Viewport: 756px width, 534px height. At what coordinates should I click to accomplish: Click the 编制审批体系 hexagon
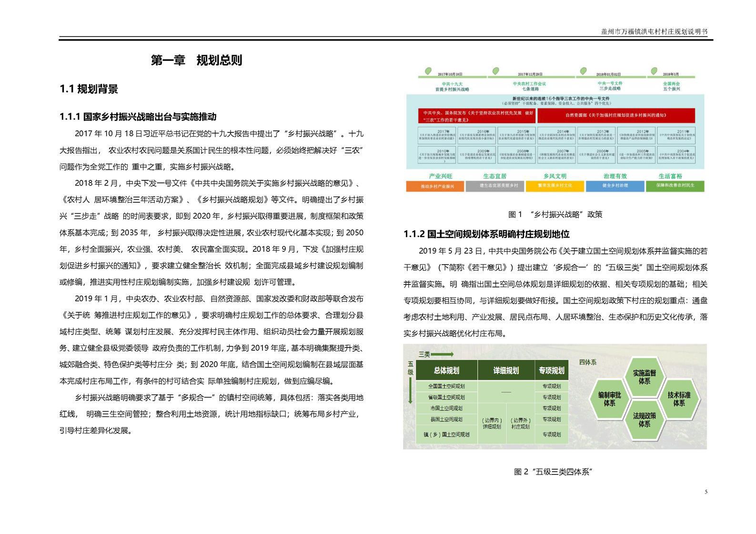[609, 399]
